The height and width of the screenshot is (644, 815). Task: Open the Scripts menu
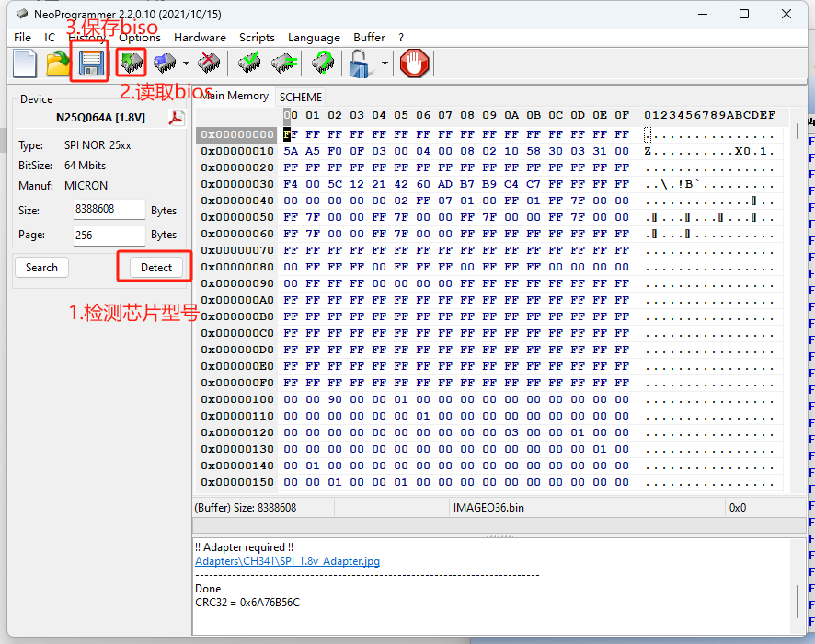click(x=257, y=38)
